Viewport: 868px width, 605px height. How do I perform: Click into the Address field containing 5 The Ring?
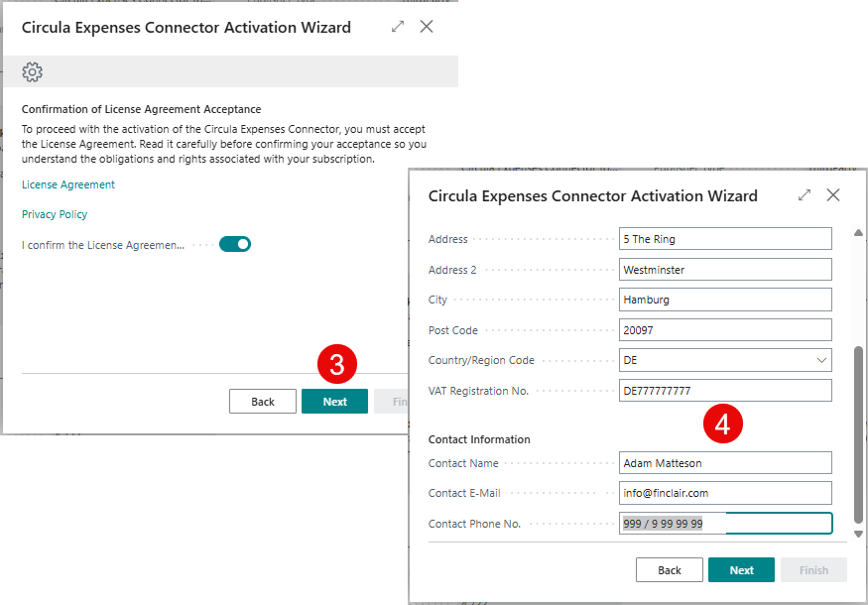tap(725, 239)
